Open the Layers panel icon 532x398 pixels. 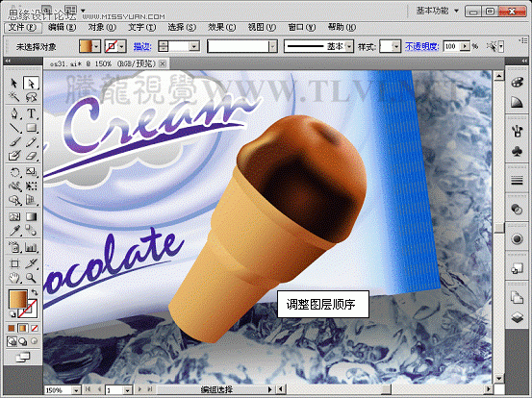coord(517,317)
